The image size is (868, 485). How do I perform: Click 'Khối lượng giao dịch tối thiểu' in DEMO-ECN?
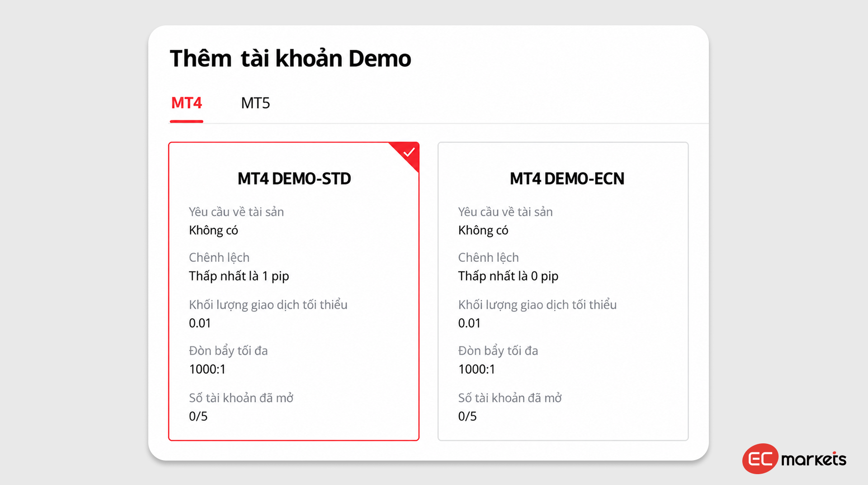(538, 304)
